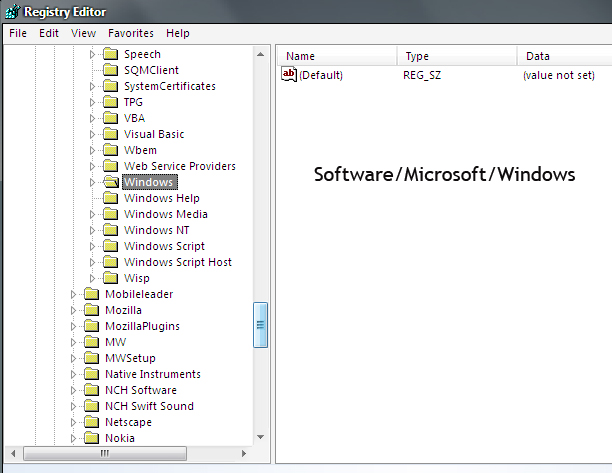Click the Mobileleader folder icon
The image size is (612, 473).
[92, 294]
